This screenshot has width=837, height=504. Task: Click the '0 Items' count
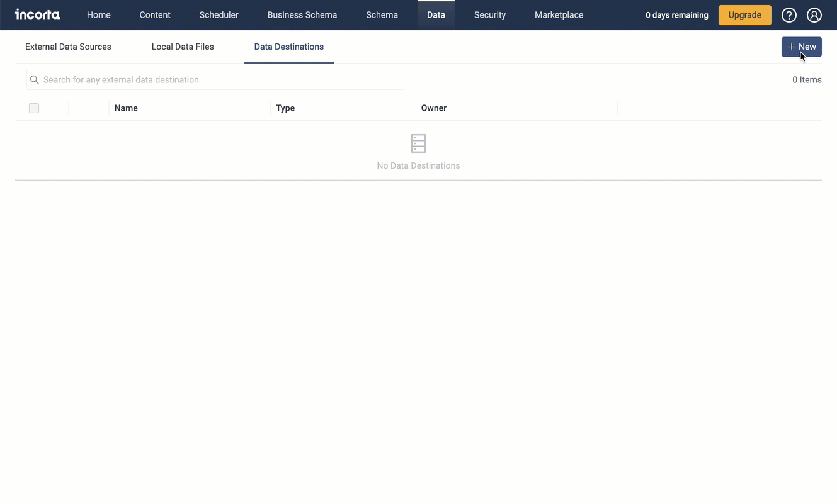(807, 80)
